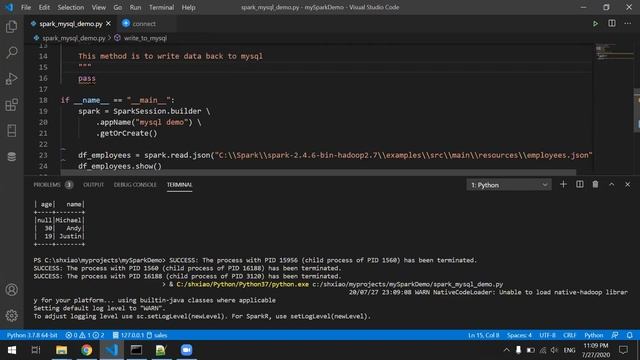640x360 pixels.
Task: Click the sales database status item
Action: [x=157, y=335]
